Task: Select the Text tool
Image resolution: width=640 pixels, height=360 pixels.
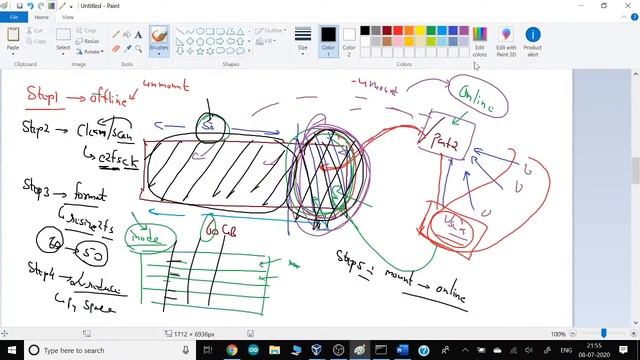Action: [138, 35]
